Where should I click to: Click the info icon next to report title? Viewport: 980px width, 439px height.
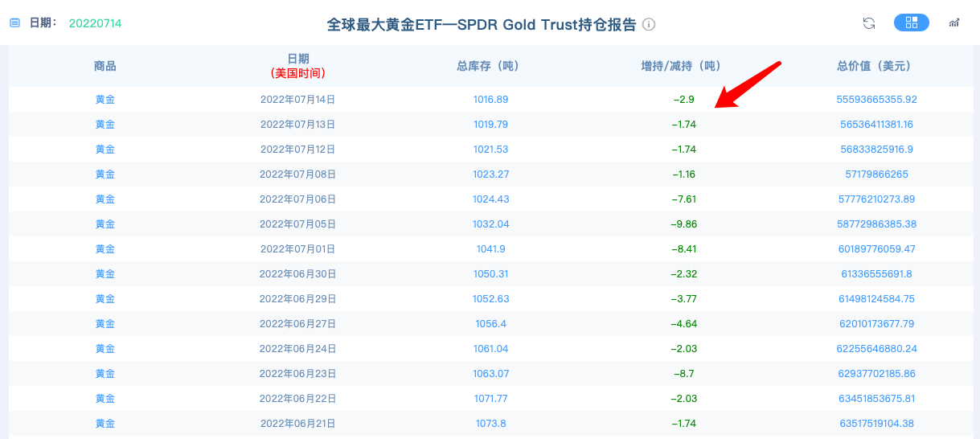649,24
